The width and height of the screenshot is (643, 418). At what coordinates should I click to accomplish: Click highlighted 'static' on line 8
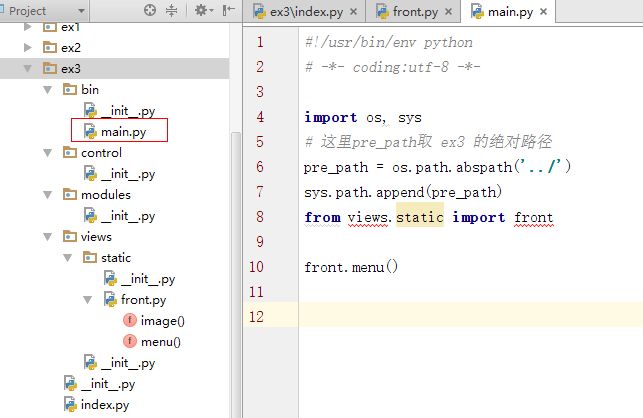pyautogui.click(x=420, y=217)
